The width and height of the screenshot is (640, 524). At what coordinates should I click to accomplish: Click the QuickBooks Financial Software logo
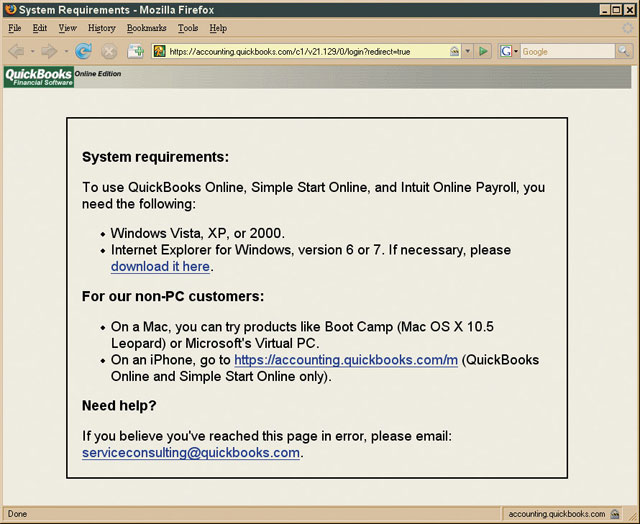coord(39,77)
